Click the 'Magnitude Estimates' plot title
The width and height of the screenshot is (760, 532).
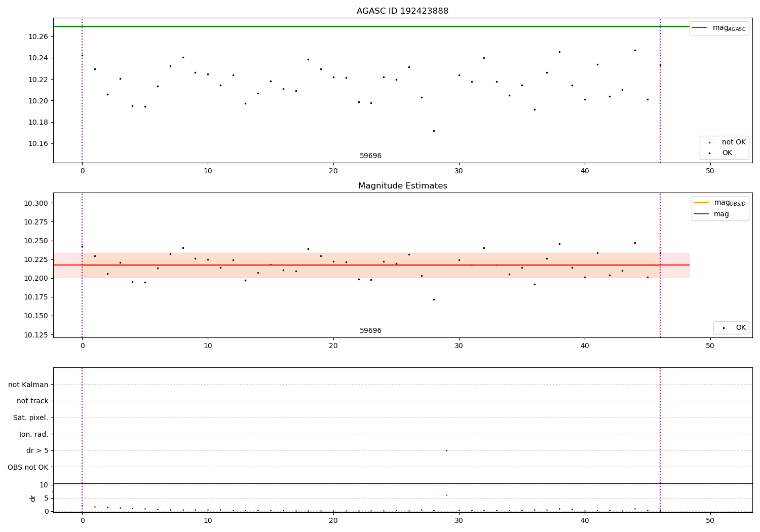tap(402, 185)
